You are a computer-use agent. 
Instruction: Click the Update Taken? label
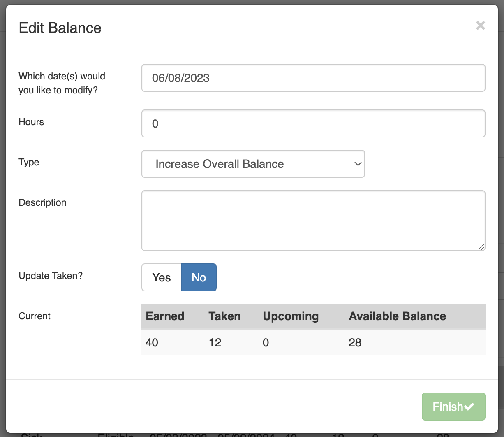pyautogui.click(x=51, y=276)
